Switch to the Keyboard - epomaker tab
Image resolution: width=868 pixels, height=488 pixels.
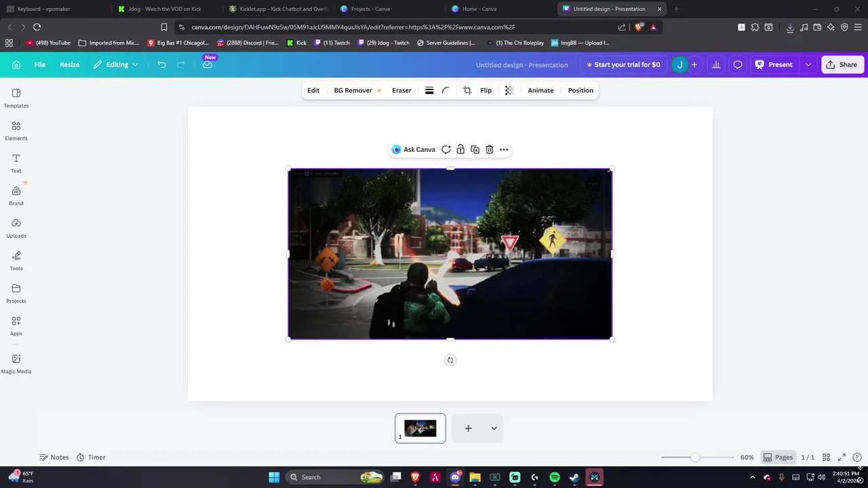(55, 9)
